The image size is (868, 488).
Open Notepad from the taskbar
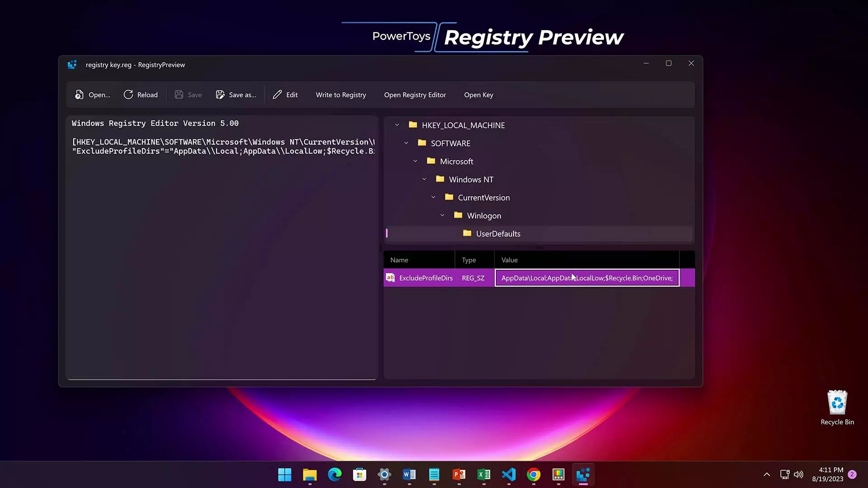pos(434,474)
